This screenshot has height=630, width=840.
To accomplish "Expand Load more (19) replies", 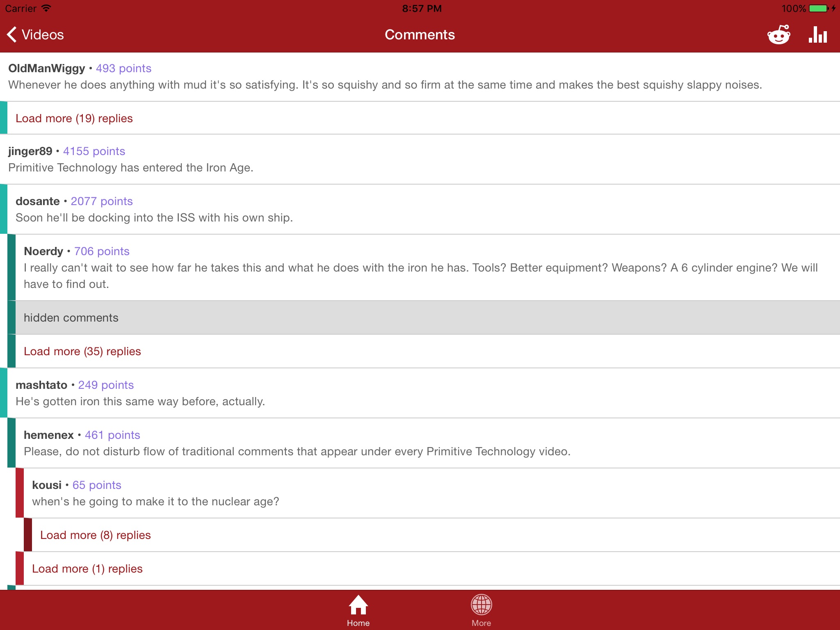I will [x=74, y=119].
